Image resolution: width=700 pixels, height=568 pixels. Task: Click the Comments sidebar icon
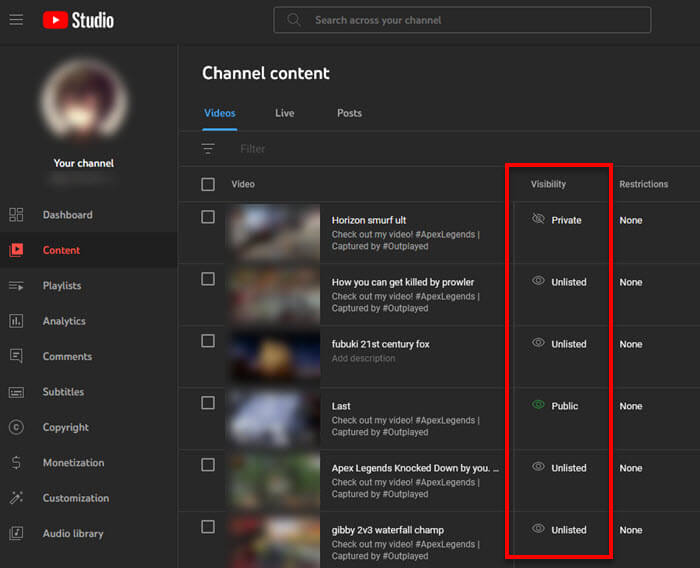(16, 357)
